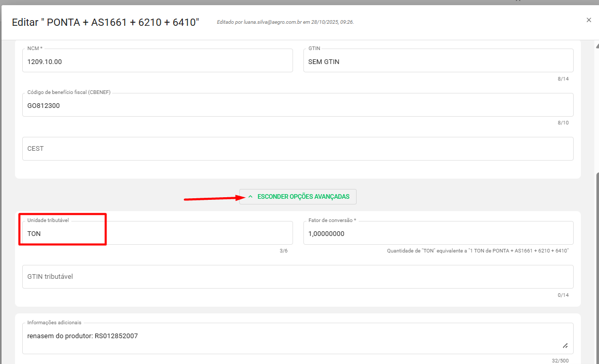Click the conversion helper text "Quantidade de TON"
Image resolution: width=599 pixels, height=364 pixels.
(x=478, y=251)
